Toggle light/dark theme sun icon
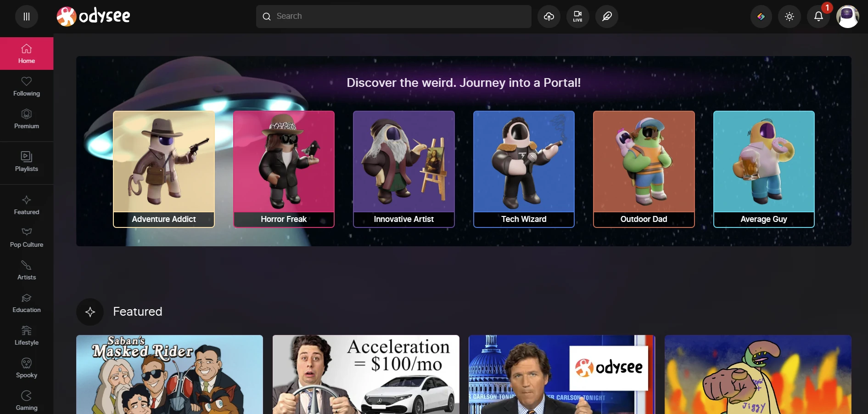The height and width of the screenshot is (414, 868). (x=790, y=17)
